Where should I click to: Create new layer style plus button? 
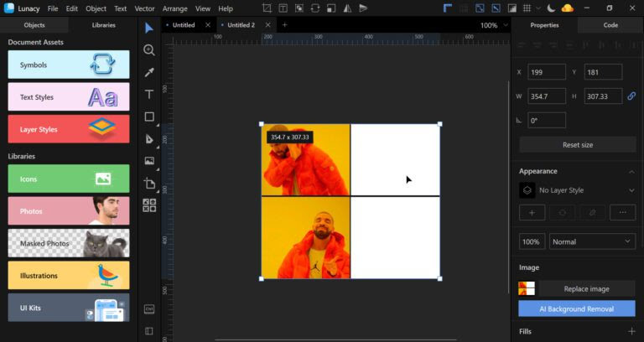coord(532,213)
